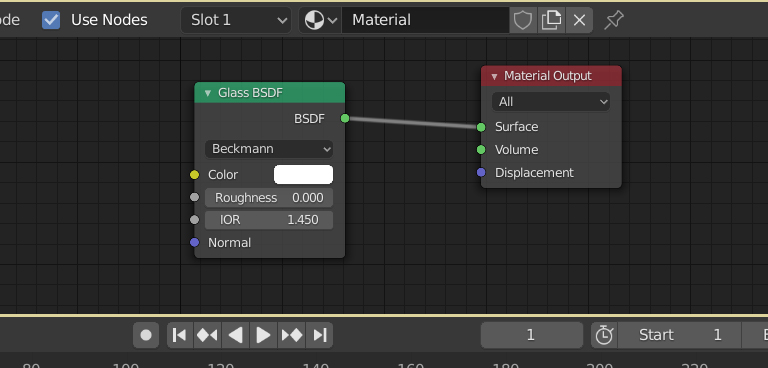Click the Normal label in Glass BSDF
Viewport: 768px width, 368px height.
(x=229, y=243)
